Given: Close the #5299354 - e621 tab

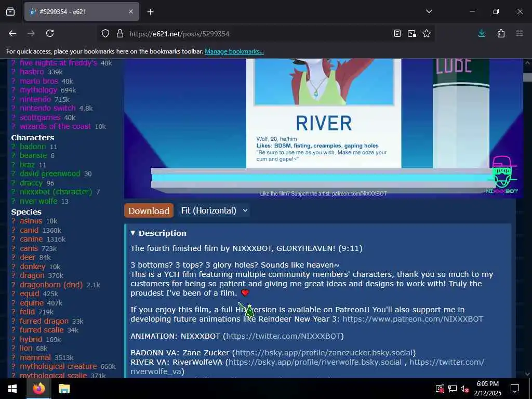Looking at the screenshot, I should [x=131, y=11].
